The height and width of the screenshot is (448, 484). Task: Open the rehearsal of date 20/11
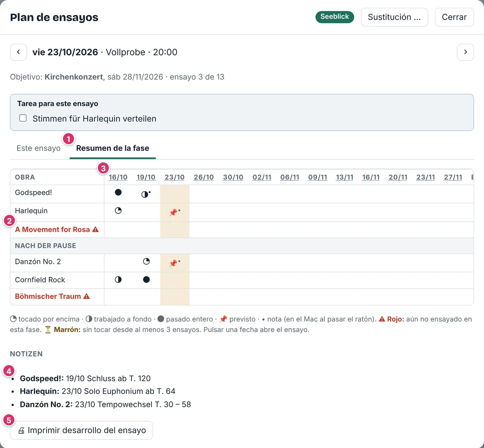(398, 177)
